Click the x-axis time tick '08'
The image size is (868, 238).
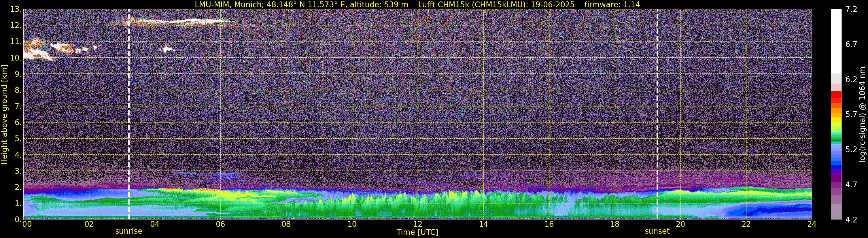[x=286, y=224]
